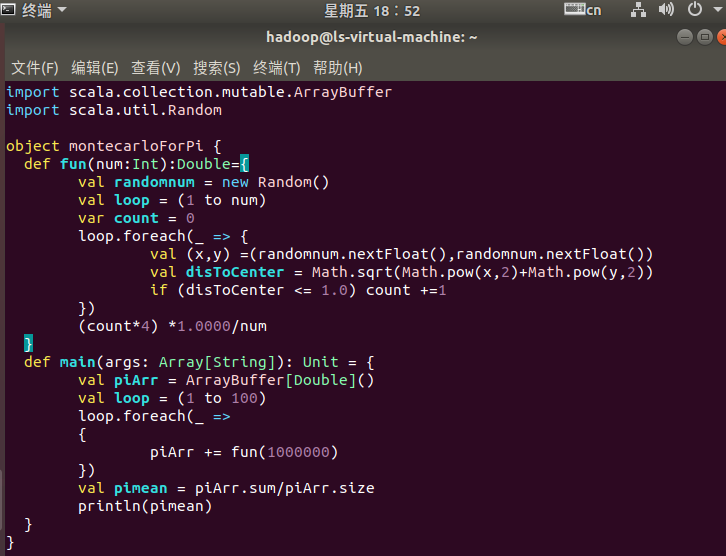Click 'disToCenter' variable declaration
This screenshot has height=556, width=726.
click(235, 272)
